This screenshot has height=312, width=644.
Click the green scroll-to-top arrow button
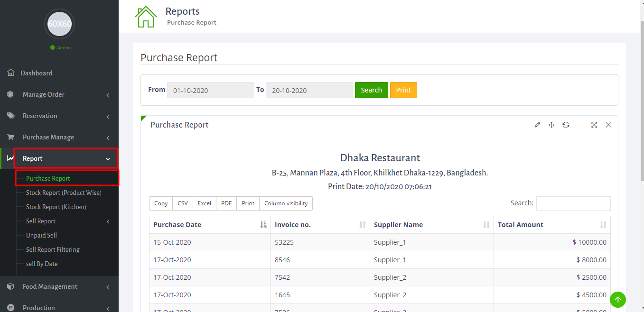click(617, 299)
